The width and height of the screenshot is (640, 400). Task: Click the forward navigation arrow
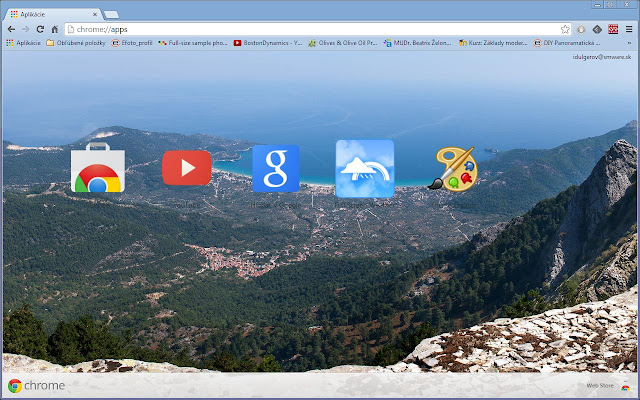[x=26, y=29]
